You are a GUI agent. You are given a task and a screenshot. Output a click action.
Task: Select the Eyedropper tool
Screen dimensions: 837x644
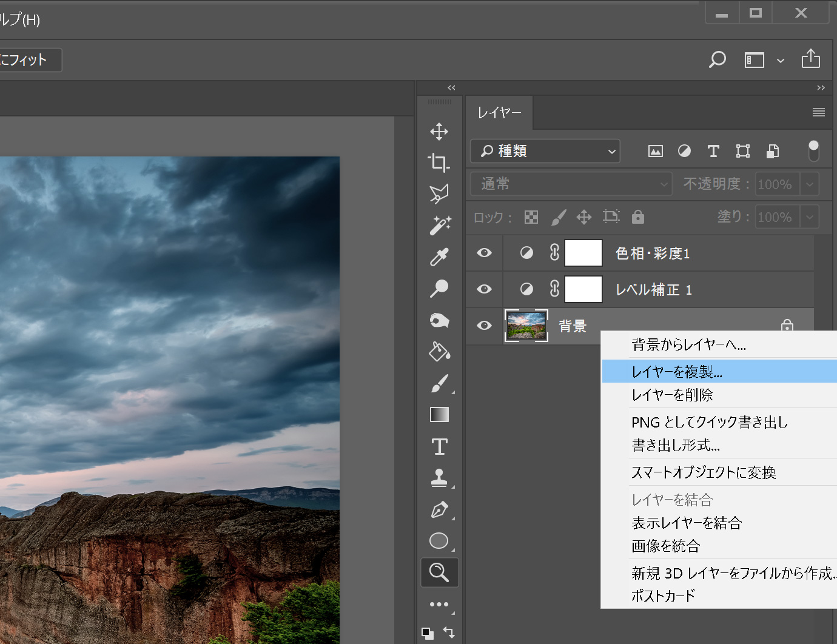pos(439,257)
